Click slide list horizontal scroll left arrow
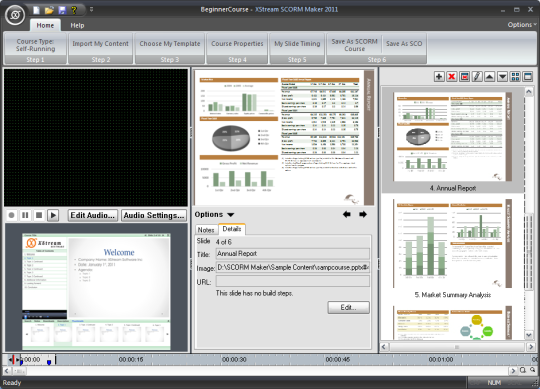The height and width of the screenshot is (389, 540). point(384,347)
